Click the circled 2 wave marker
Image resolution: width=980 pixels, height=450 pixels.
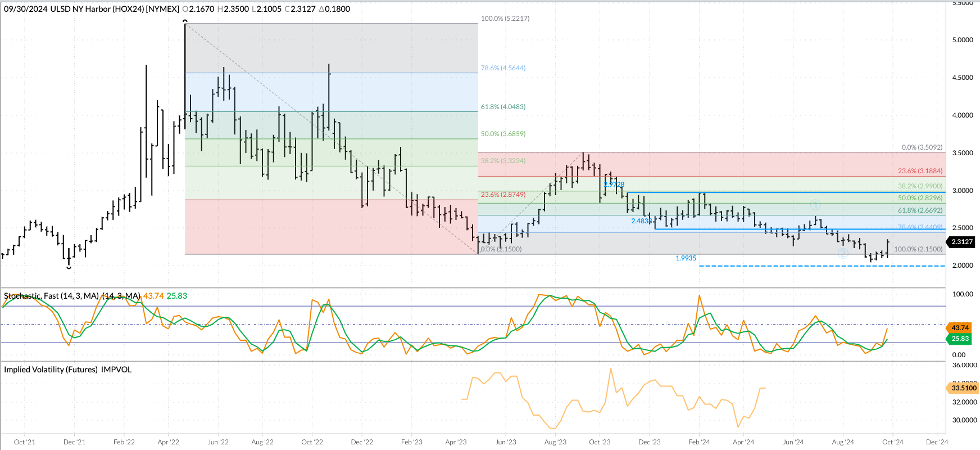point(843,254)
